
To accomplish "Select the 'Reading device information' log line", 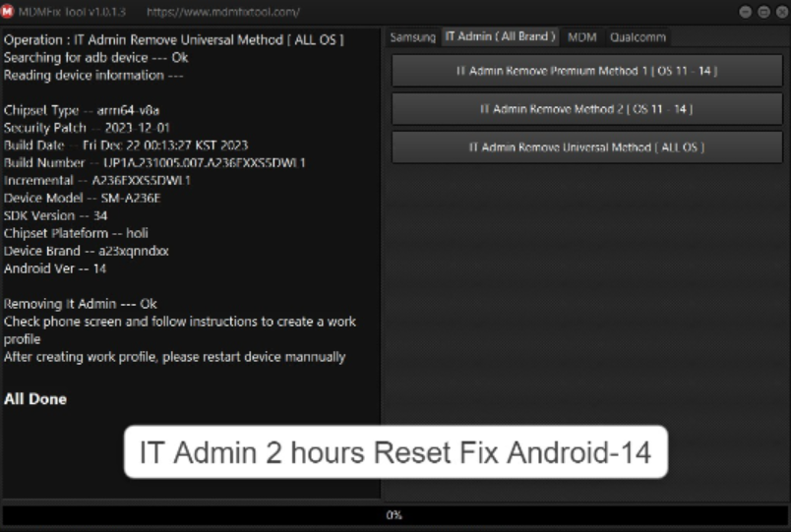I will point(93,75).
